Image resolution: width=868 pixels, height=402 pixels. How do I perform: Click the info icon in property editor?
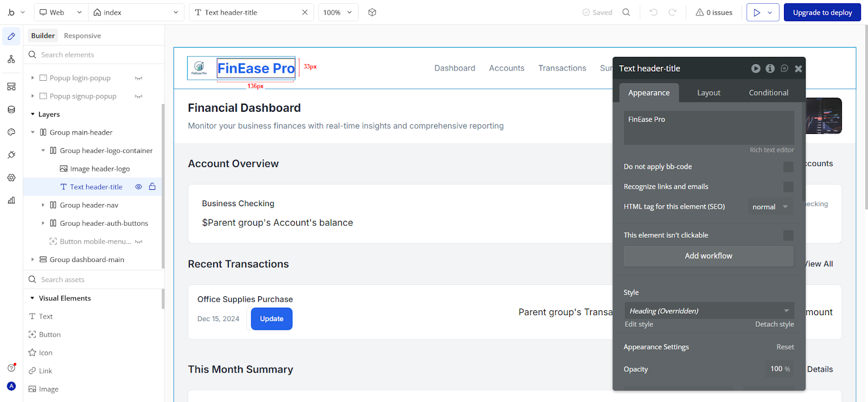tap(770, 68)
